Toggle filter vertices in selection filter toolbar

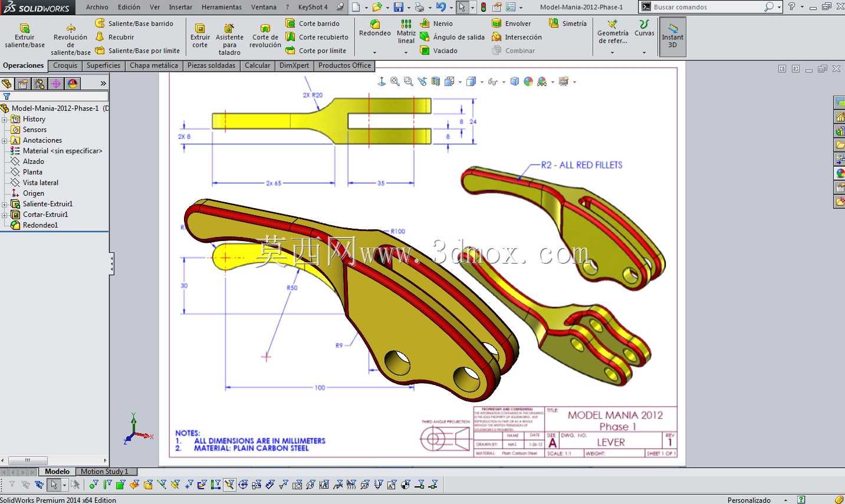click(94, 485)
